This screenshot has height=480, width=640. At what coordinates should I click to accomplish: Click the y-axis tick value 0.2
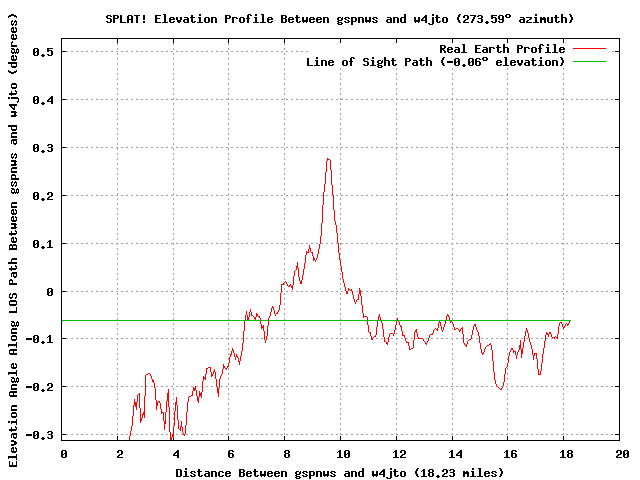pyautogui.click(x=43, y=196)
